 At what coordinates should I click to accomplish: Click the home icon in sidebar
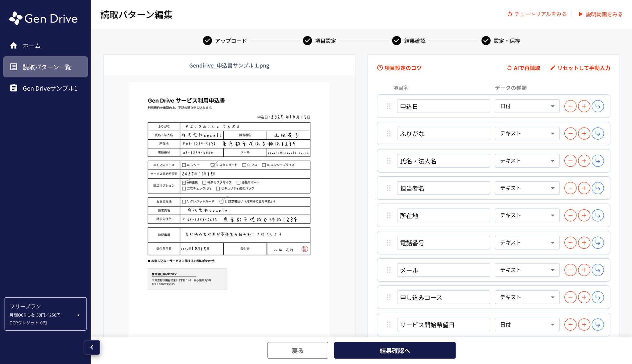[14, 46]
